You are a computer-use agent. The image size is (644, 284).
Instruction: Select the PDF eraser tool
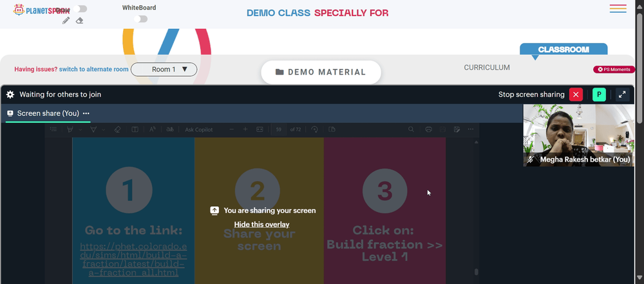[x=117, y=129]
